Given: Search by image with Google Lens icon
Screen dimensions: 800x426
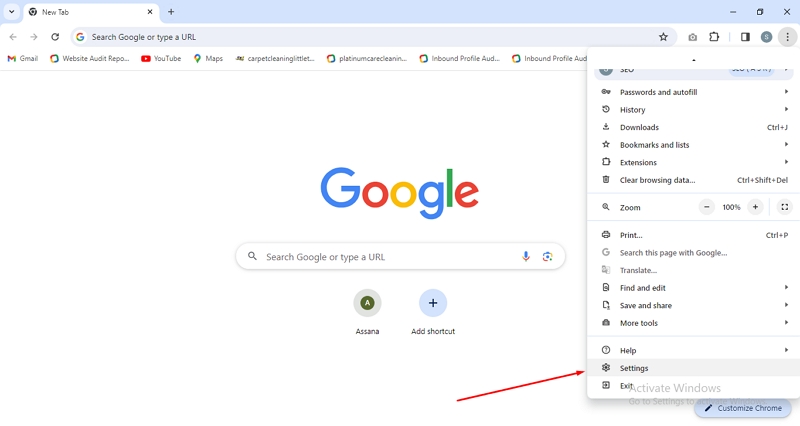Looking at the screenshot, I should pos(547,256).
